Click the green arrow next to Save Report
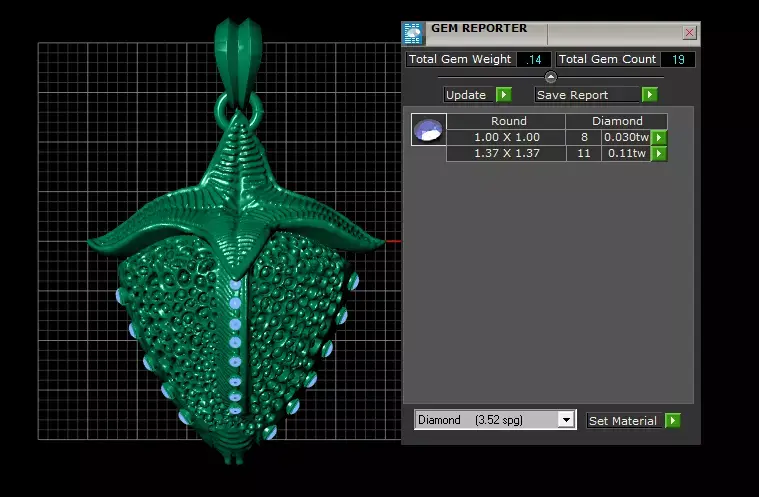 (650, 94)
